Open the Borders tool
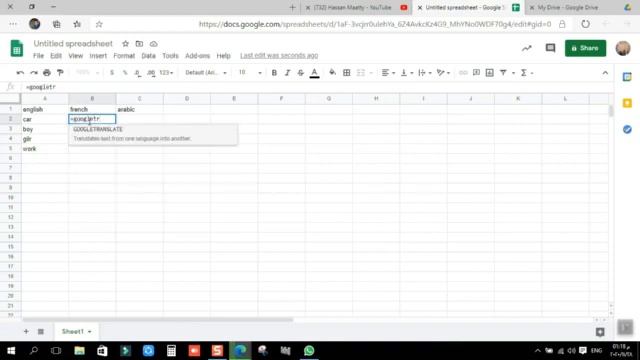This screenshot has height=360, width=640. 347,73
